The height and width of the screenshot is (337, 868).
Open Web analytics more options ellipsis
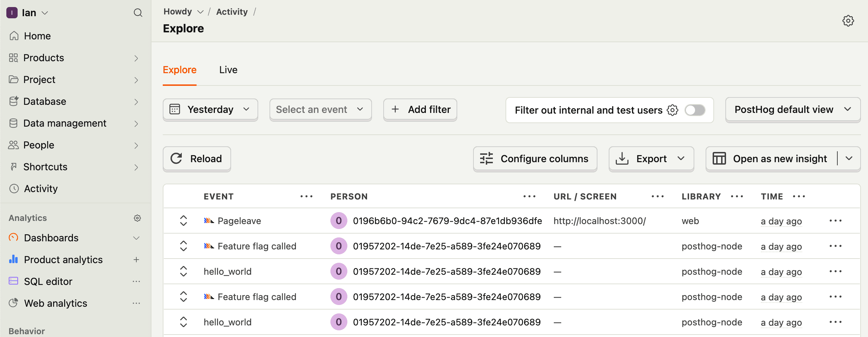pos(136,303)
